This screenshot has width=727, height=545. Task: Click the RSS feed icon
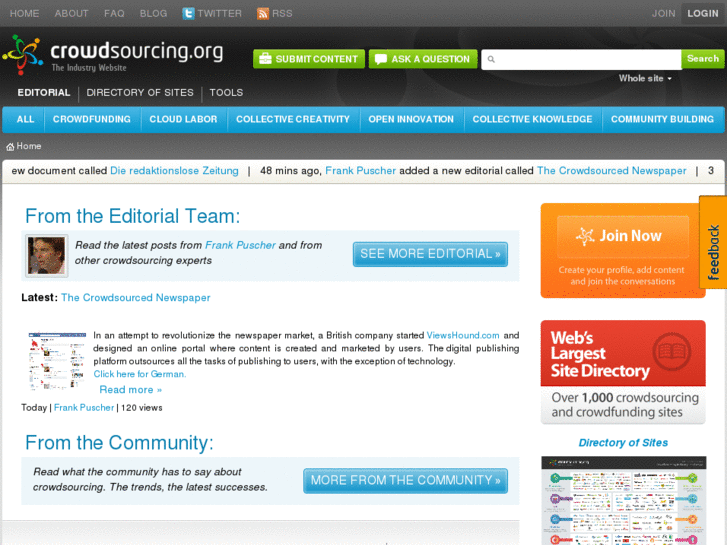coord(263,13)
